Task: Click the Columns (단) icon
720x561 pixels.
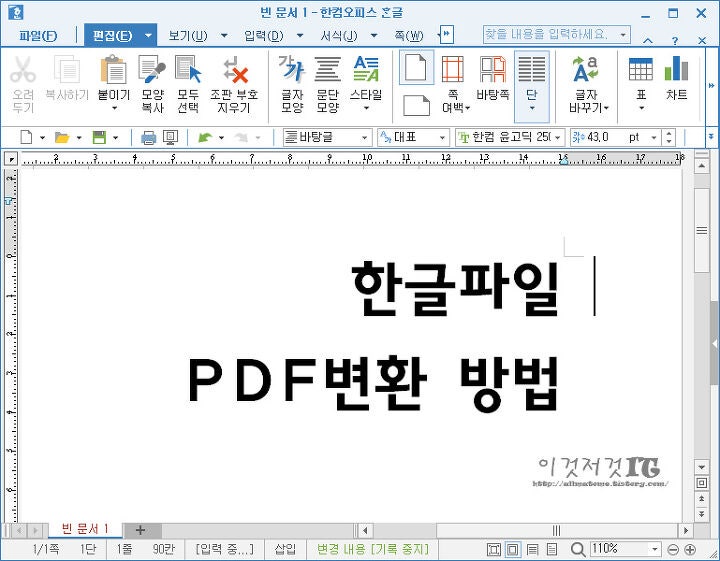Action: 532,70
